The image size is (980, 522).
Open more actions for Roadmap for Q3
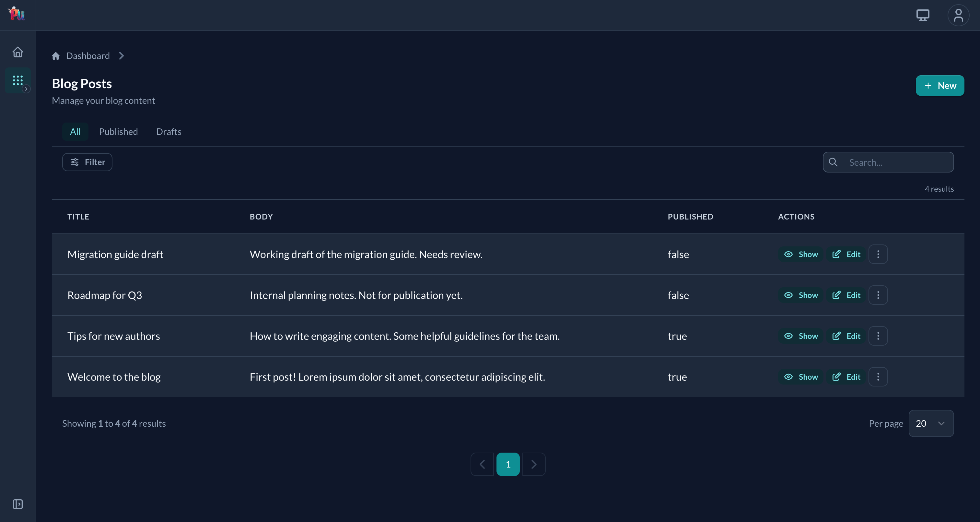click(x=878, y=295)
